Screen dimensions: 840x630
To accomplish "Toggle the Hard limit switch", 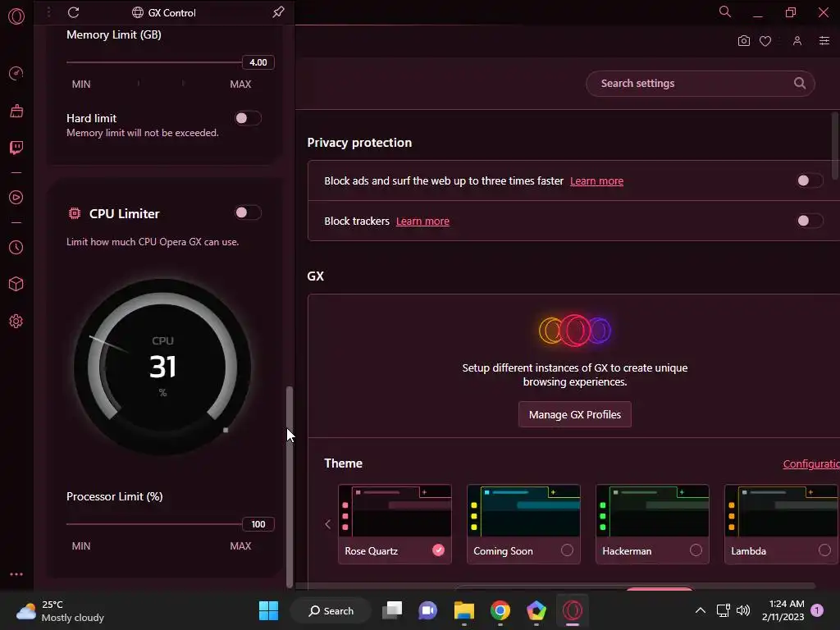I will pyautogui.click(x=248, y=118).
